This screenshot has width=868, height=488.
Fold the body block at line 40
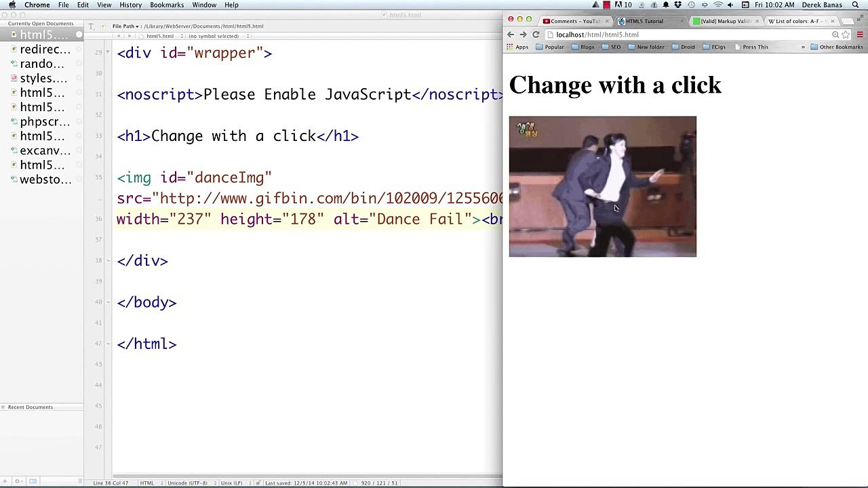pos(108,302)
